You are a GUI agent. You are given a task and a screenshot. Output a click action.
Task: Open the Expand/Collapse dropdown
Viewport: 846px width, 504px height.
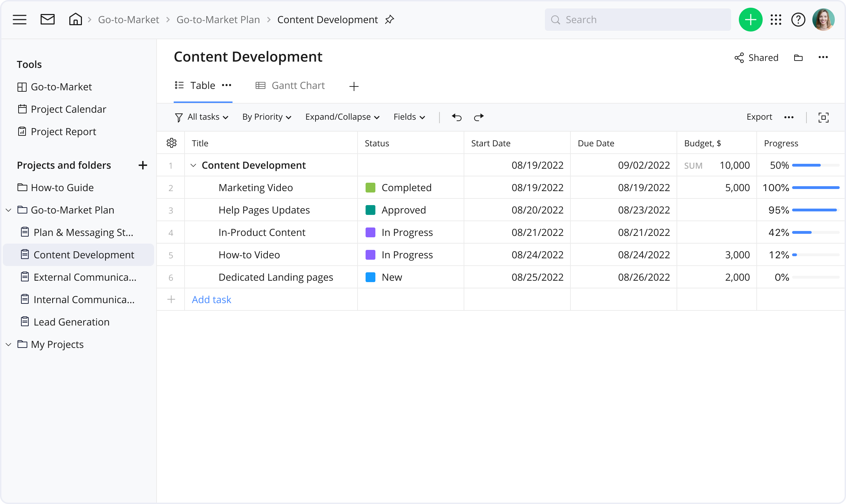[342, 117]
